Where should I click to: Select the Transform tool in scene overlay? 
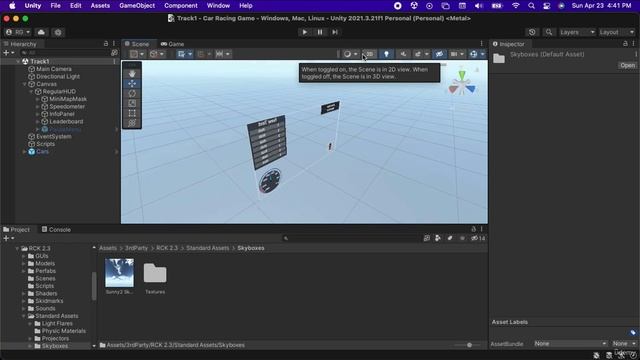pos(132,123)
